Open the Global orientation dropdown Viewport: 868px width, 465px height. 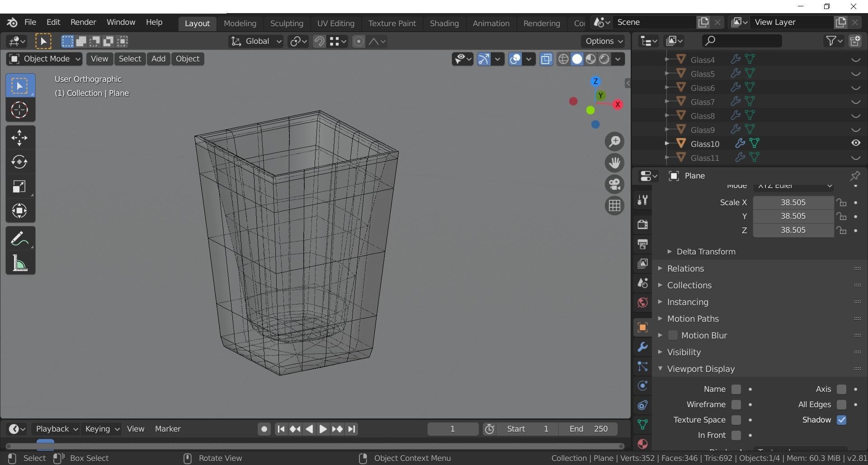click(x=256, y=42)
